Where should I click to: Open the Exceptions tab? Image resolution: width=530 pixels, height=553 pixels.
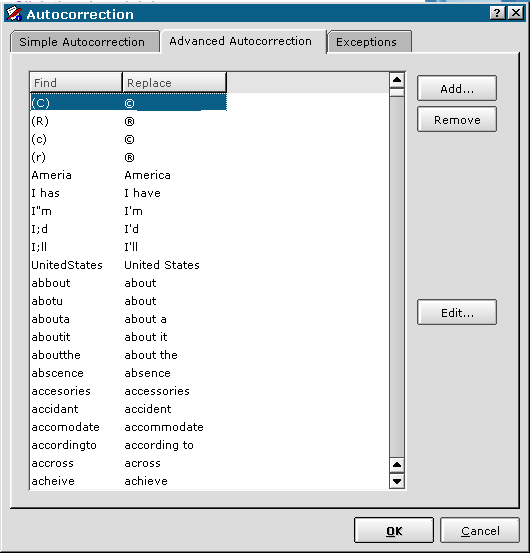(x=369, y=42)
